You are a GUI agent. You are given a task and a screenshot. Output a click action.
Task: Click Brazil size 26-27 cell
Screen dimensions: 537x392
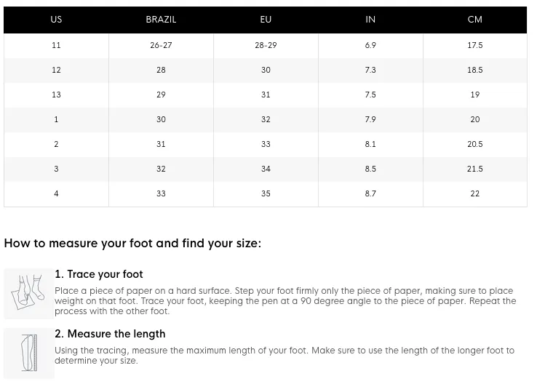161,46
